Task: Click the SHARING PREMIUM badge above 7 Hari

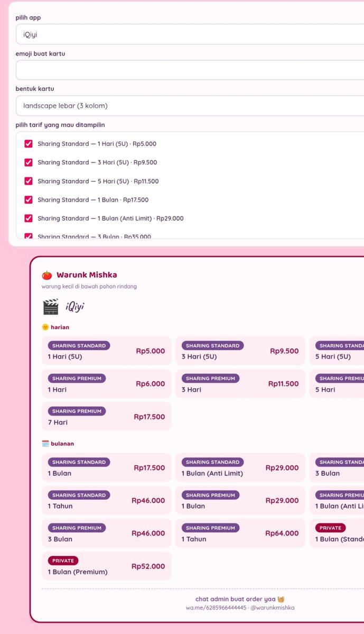Action: (77, 411)
